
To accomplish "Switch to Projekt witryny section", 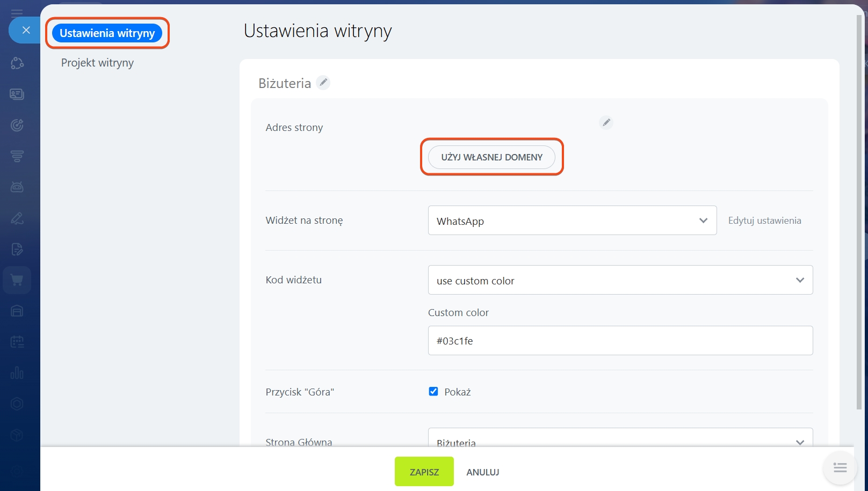I will point(97,63).
